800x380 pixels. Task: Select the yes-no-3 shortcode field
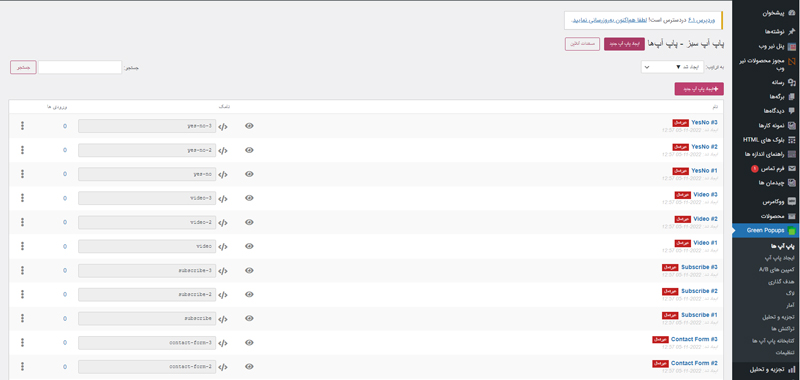point(147,126)
